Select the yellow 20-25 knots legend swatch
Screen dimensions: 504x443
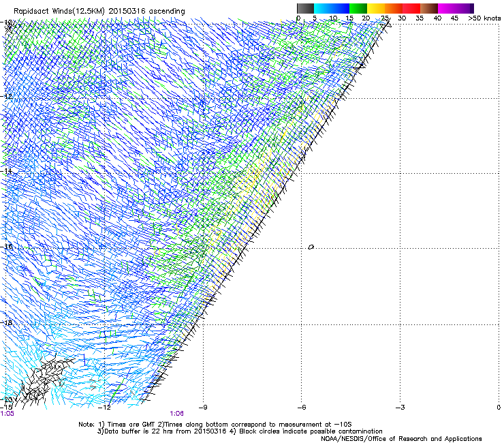pyautogui.click(x=376, y=8)
